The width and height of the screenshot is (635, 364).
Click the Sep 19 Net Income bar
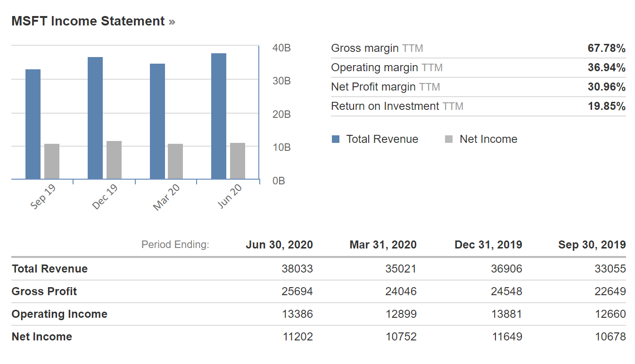click(x=52, y=161)
